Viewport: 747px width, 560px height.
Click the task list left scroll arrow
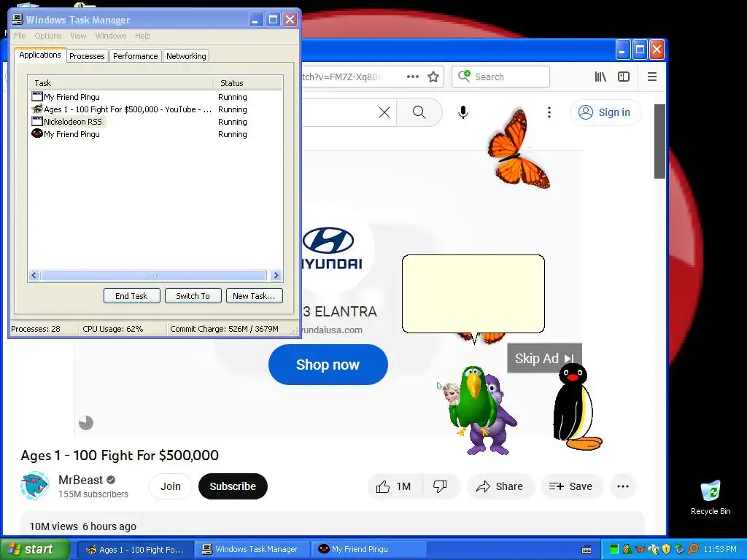[34, 275]
